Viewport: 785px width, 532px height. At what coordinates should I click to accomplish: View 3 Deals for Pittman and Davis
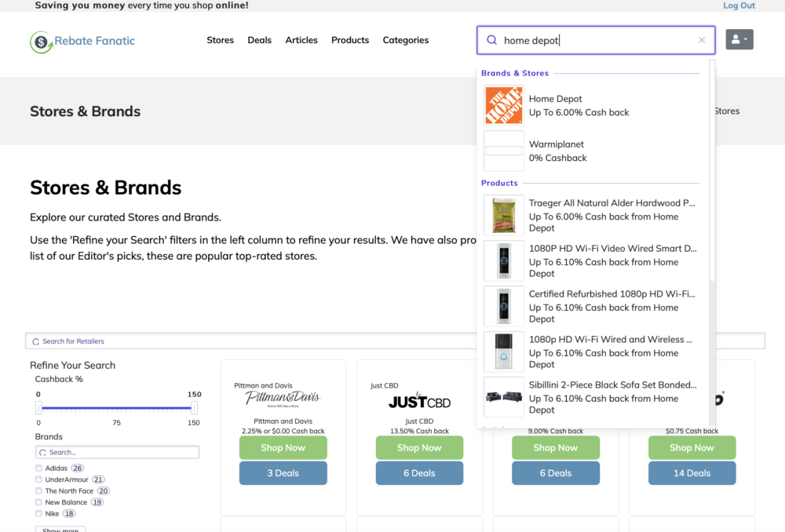coord(283,473)
